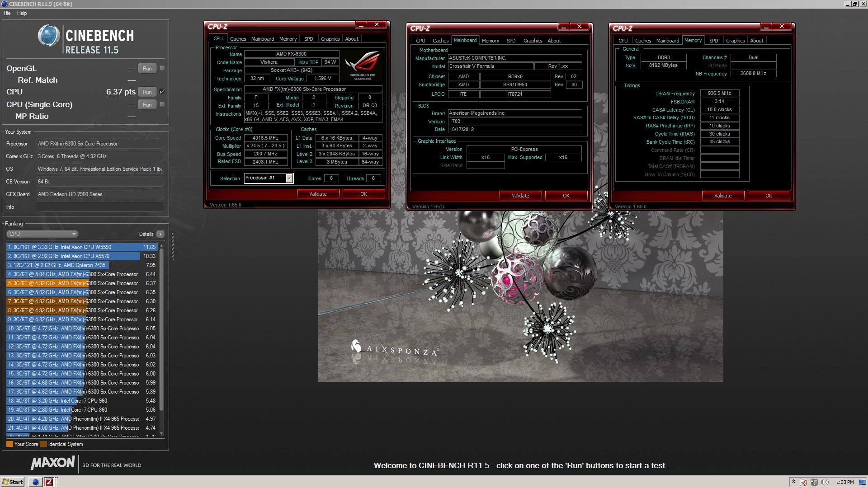Click the NB Frequency 2608.8 MHz value
This screenshot has height=488, width=868.
pos(753,74)
